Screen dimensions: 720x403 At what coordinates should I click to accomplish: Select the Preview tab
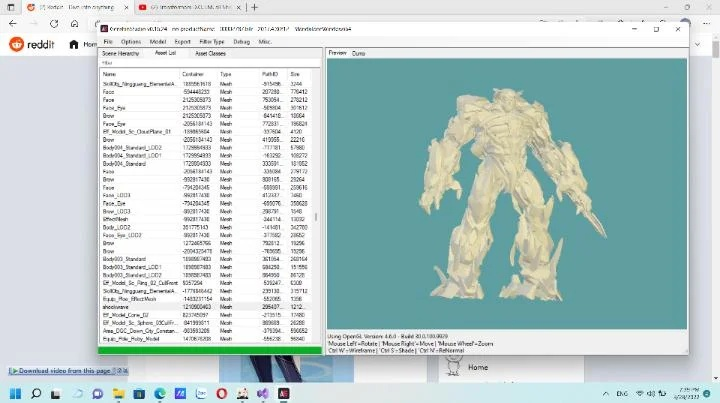pos(338,53)
